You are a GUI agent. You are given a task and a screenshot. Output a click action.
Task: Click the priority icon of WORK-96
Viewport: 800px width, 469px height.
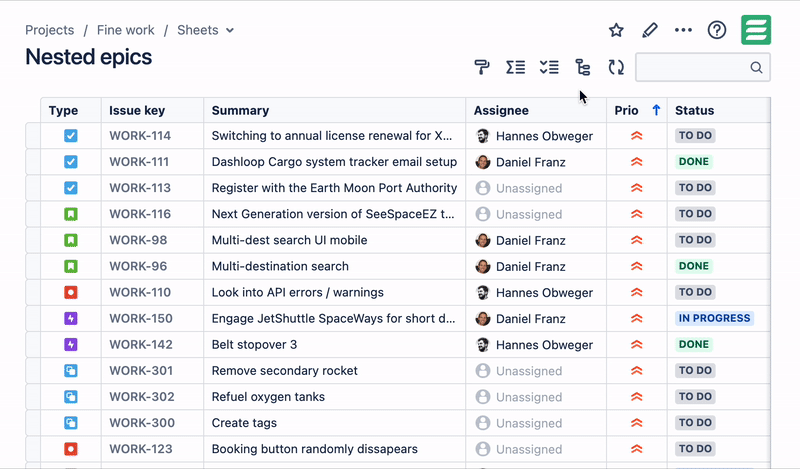point(636,266)
